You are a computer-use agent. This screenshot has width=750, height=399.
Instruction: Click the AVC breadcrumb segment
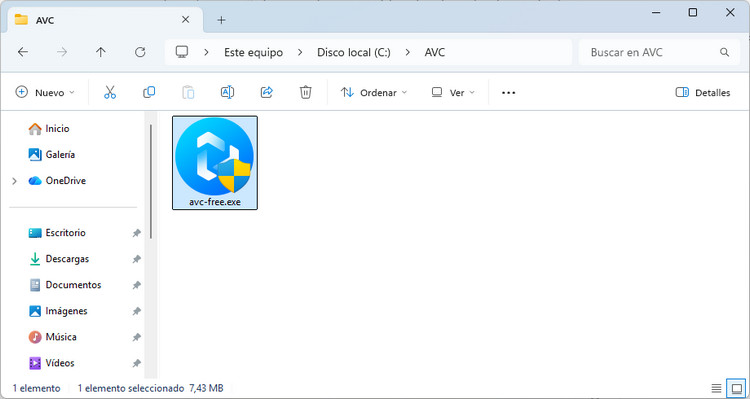point(435,52)
